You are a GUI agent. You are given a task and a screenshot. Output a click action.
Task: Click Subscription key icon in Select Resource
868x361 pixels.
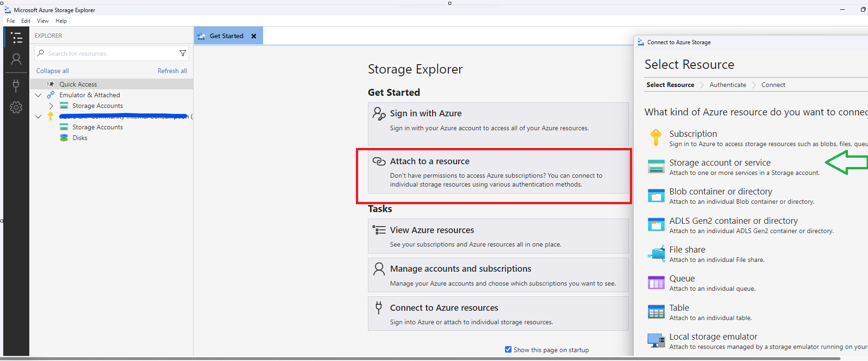point(656,138)
